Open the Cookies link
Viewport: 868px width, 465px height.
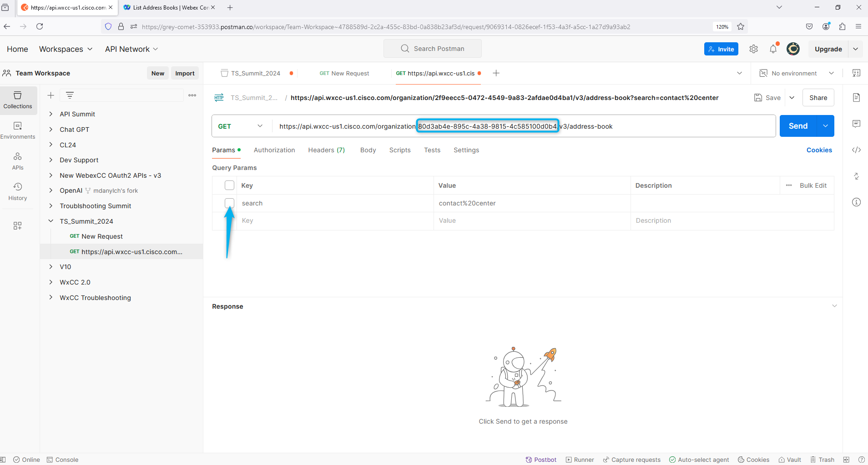[x=819, y=150]
